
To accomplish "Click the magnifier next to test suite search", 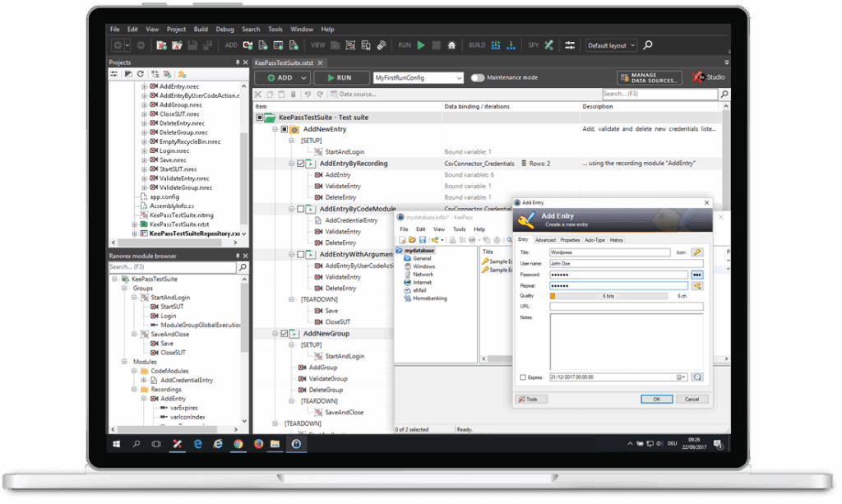I will [724, 95].
